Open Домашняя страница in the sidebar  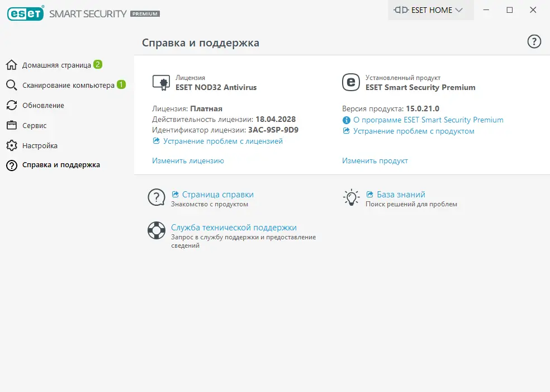(56, 65)
